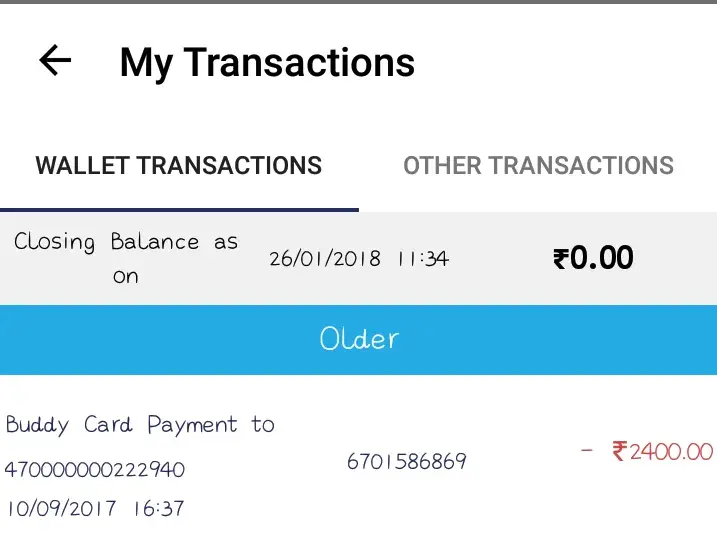
Task: Tap the underline indicator below Wallet Transactions
Action: [179, 209]
